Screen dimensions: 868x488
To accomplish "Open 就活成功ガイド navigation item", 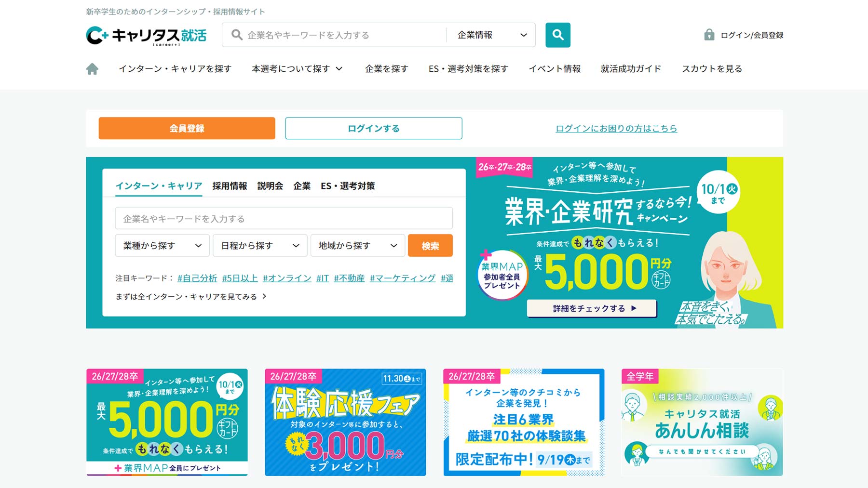I will (631, 69).
